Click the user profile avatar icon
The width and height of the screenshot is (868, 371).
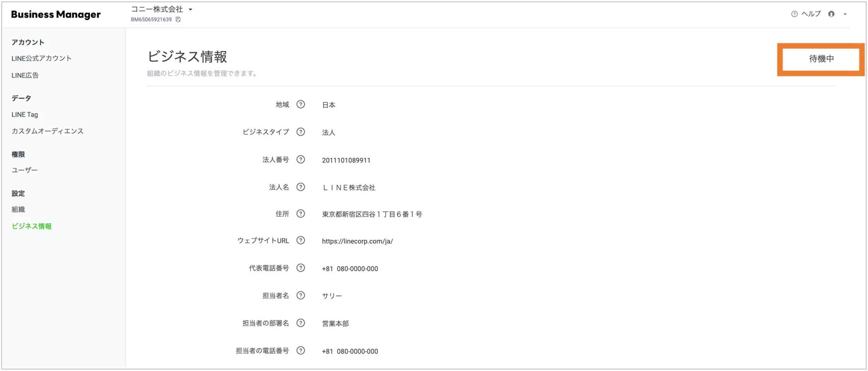[x=831, y=14]
